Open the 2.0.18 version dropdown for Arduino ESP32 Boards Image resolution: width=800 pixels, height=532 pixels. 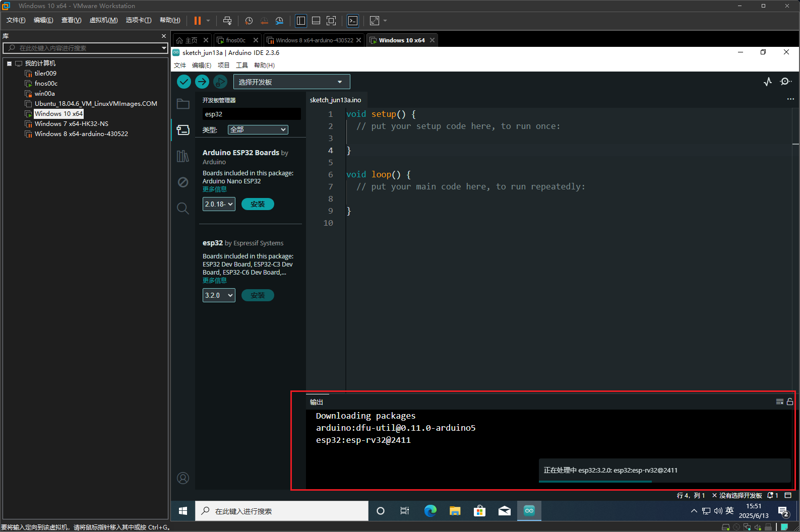(x=219, y=204)
